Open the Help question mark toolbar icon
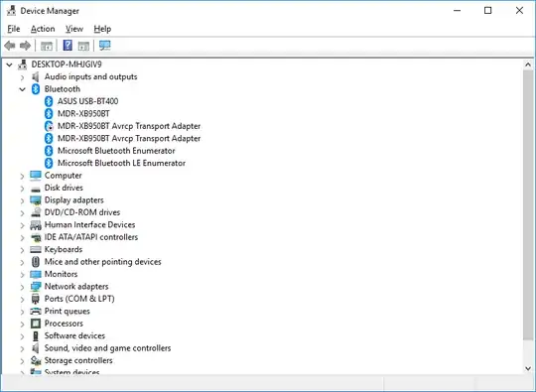Viewport: 536px width, 392px height. pos(67,45)
